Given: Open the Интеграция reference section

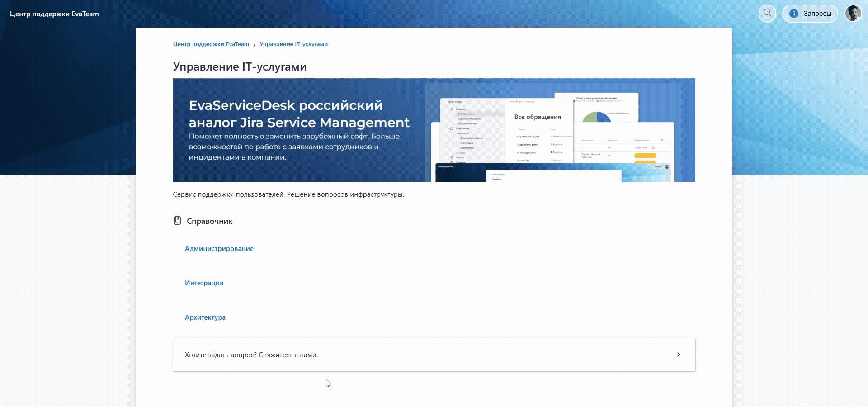Looking at the screenshot, I should pos(204,283).
